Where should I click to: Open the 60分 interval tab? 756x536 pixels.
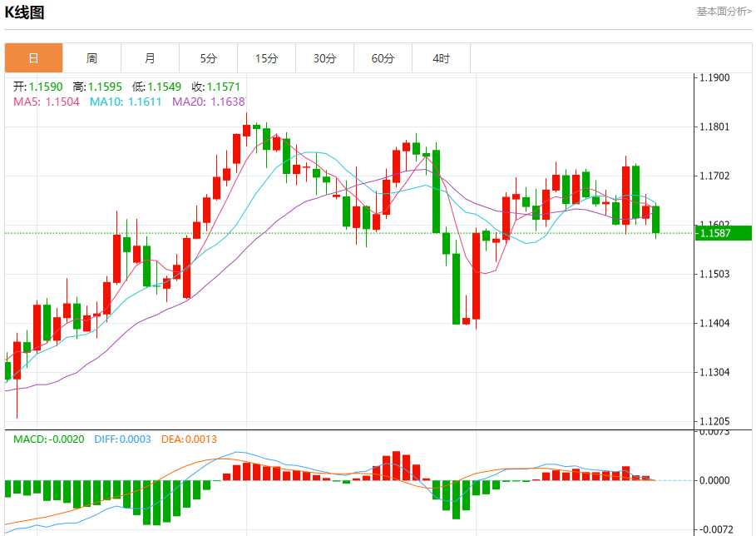click(x=383, y=58)
